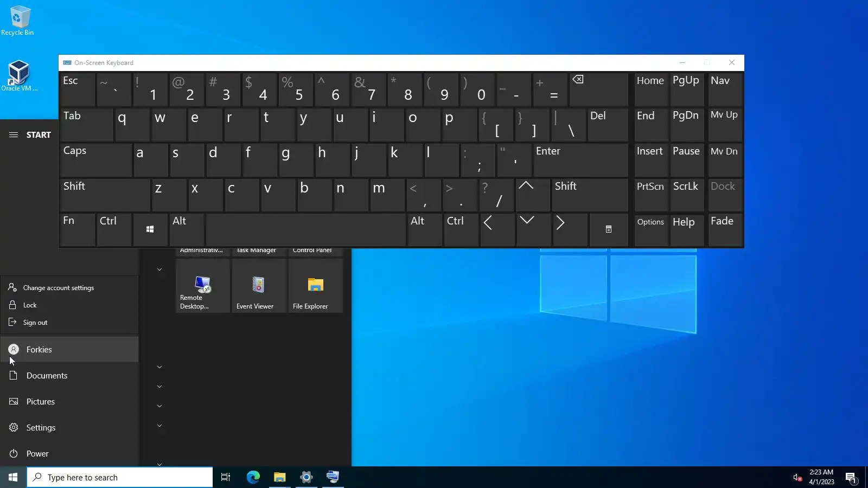This screenshot has height=488, width=868.
Task: Choose Sign out from the account menu
Action: pyautogui.click(x=69, y=323)
